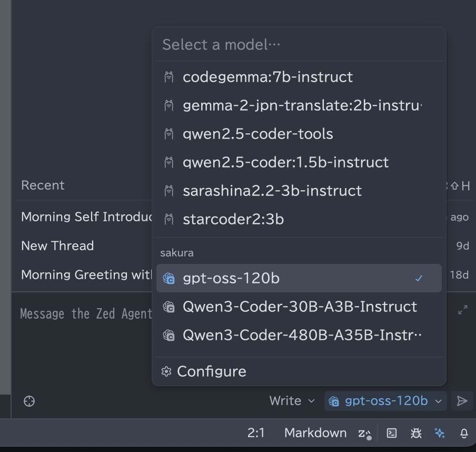This screenshot has width=476, height=452.
Task: Click the send message arrow icon
Action: point(462,401)
